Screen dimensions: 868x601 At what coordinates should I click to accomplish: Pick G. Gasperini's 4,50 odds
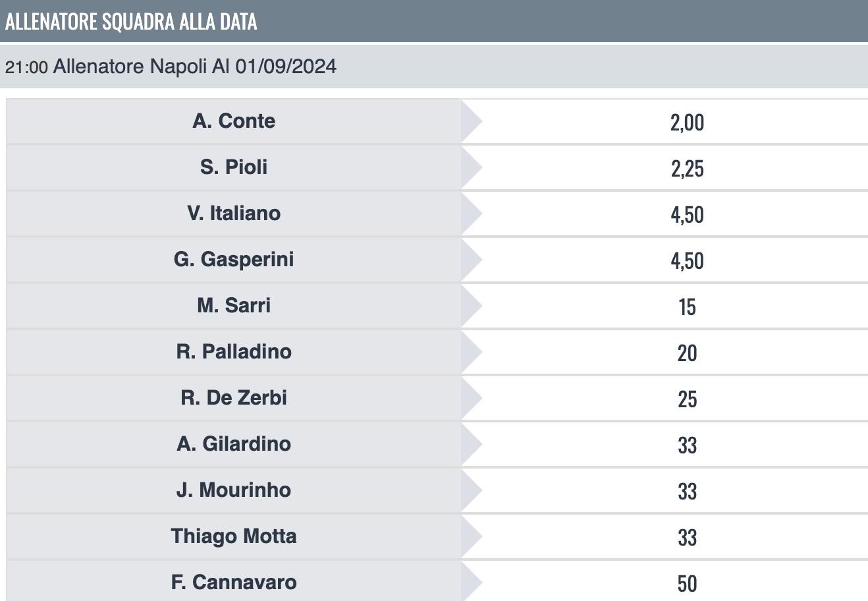687,260
